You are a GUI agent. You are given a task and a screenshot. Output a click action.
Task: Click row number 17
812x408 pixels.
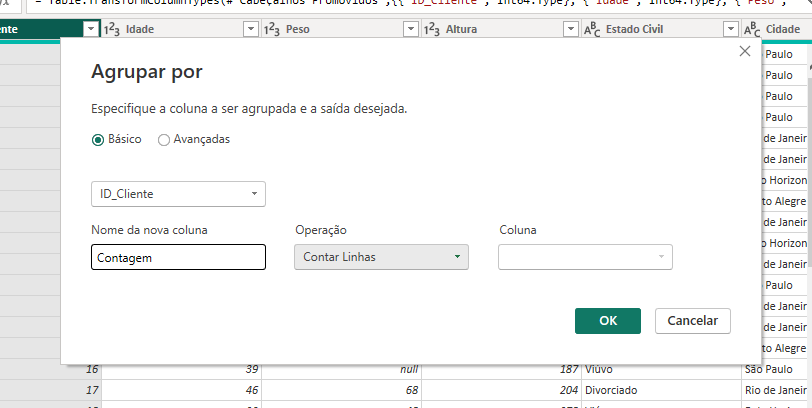tap(92, 390)
